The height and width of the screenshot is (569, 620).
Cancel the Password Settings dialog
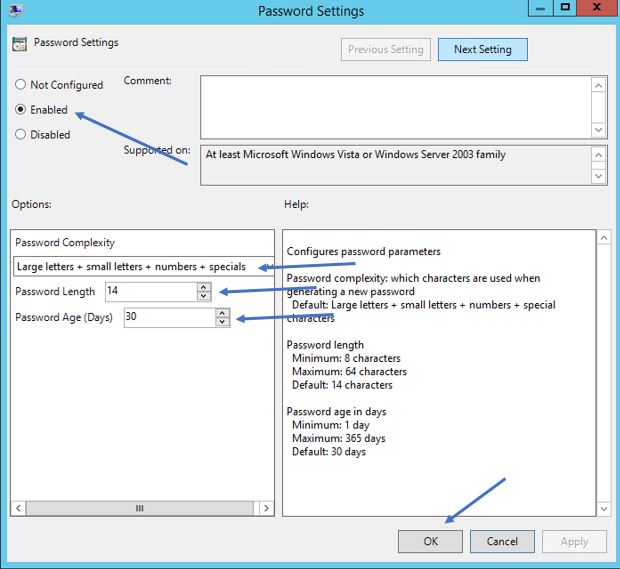502,541
